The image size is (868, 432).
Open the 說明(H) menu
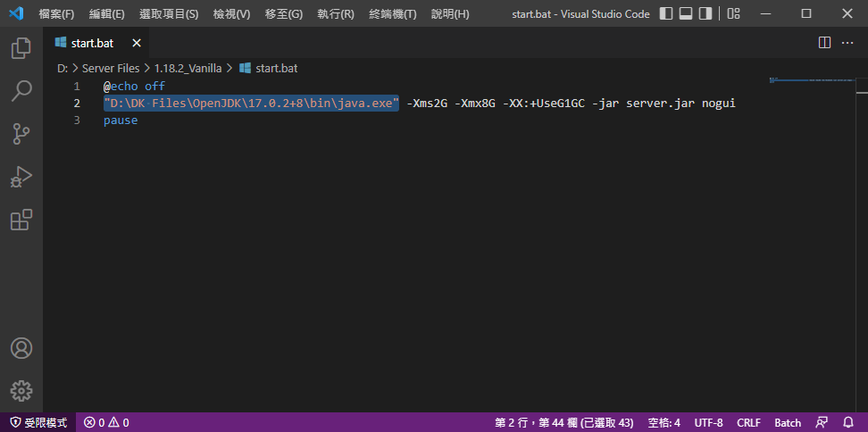450,14
